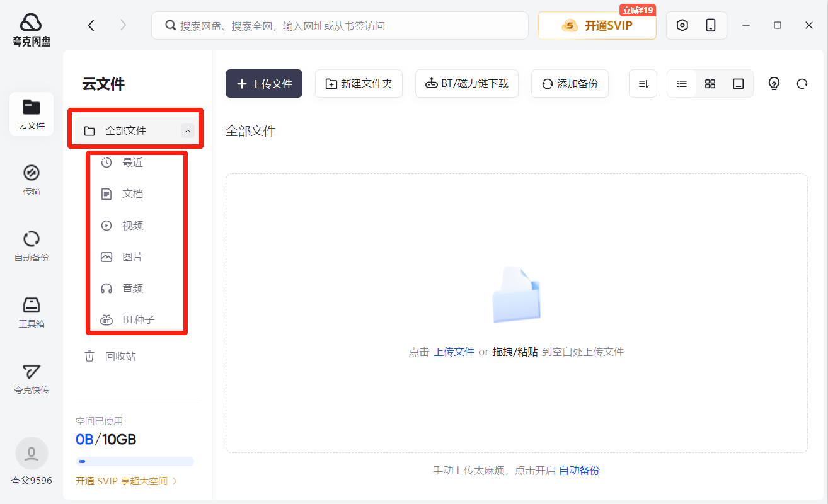
Task: Click the 空间已使用 label
Action: pos(99,421)
